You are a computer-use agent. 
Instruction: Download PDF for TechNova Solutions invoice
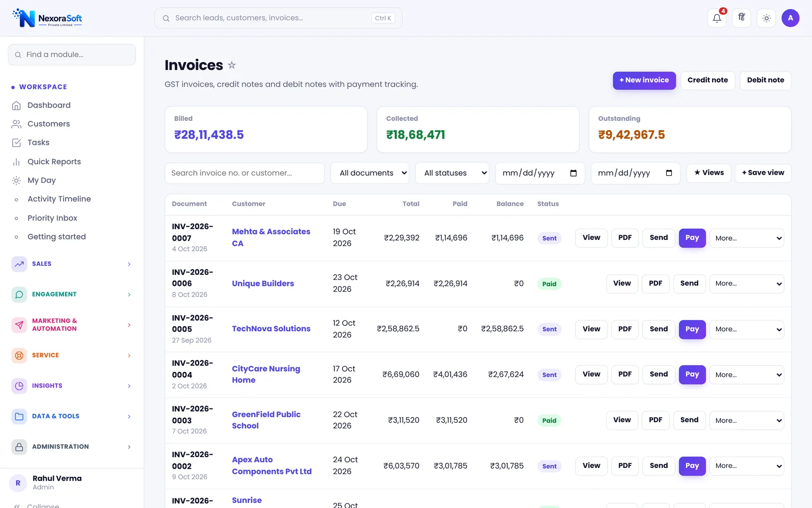tap(625, 329)
